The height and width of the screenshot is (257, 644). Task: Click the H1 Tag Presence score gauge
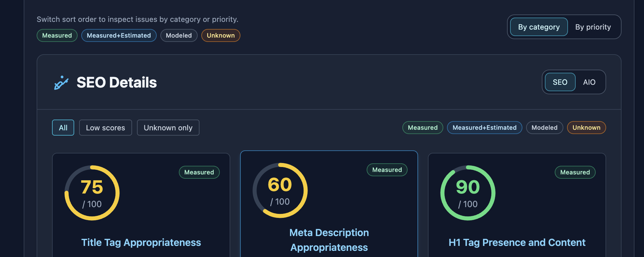coord(468,193)
